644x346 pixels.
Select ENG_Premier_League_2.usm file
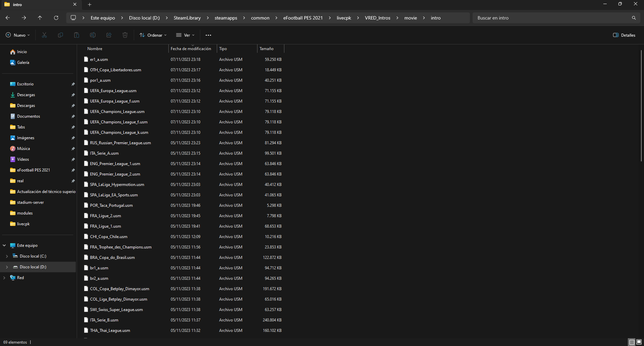183,174
